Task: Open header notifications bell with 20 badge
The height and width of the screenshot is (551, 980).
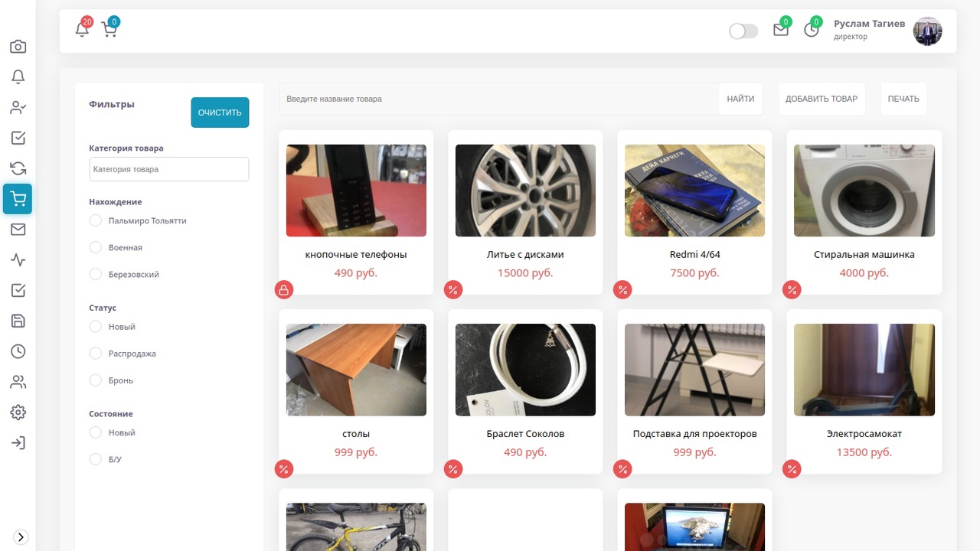Action: (82, 29)
